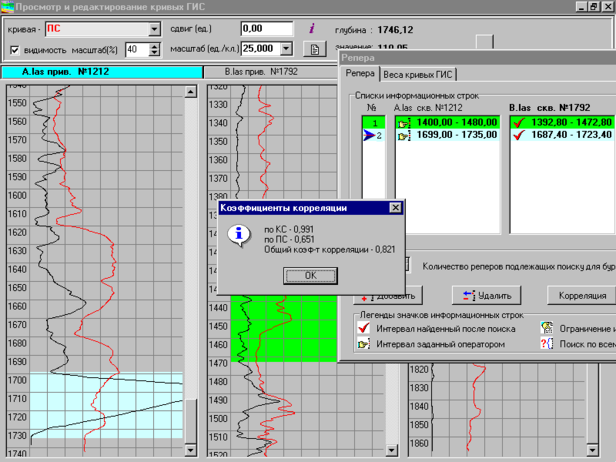Open the 'кривая' curve dropdown showing ПС
This screenshot has height=462, width=616.
pyautogui.click(x=154, y=29)
